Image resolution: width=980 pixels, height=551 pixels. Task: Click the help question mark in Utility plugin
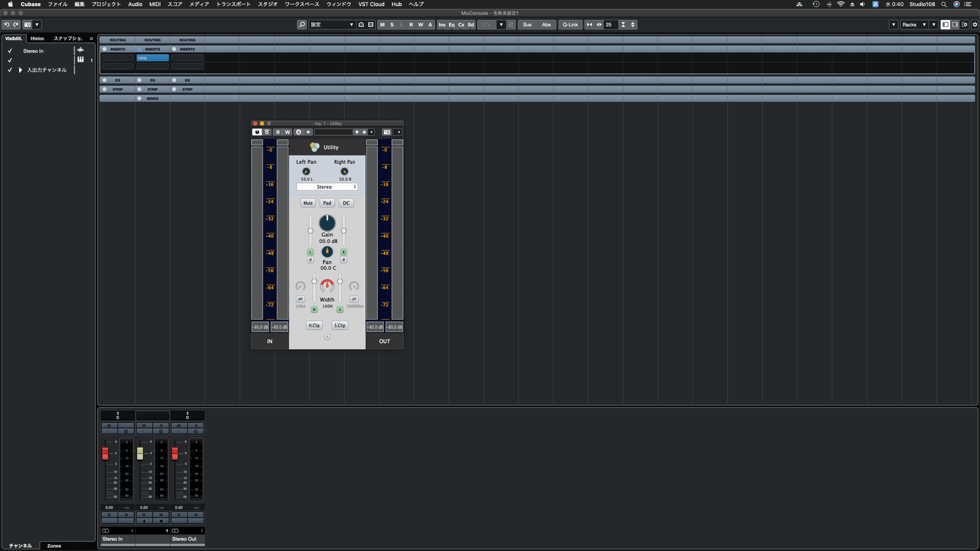[x=327, y=337]
